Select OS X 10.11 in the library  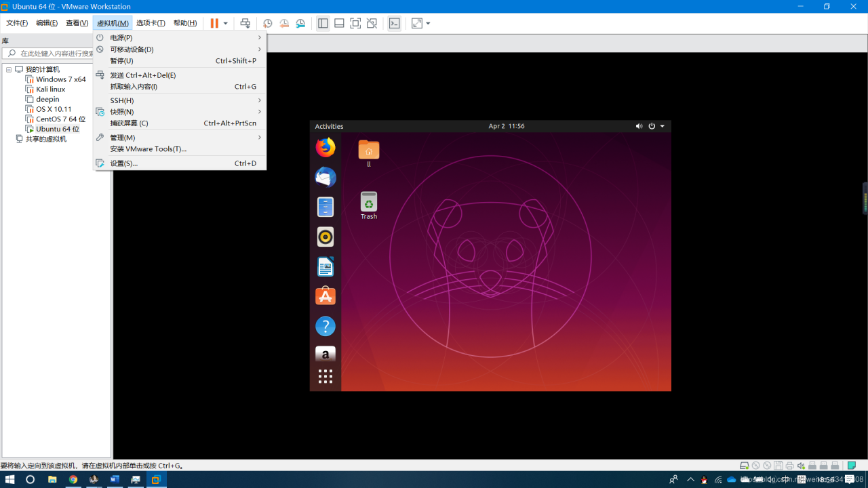point(54,109)
